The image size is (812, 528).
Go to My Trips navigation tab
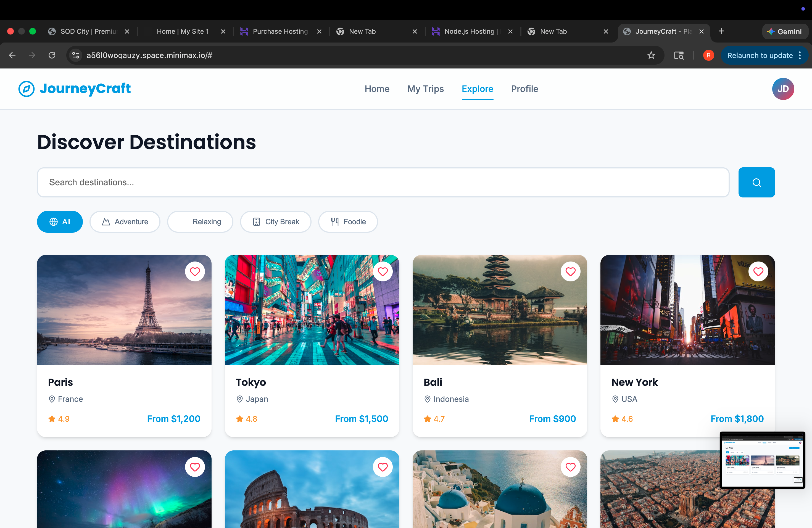(x=425, y=89)
